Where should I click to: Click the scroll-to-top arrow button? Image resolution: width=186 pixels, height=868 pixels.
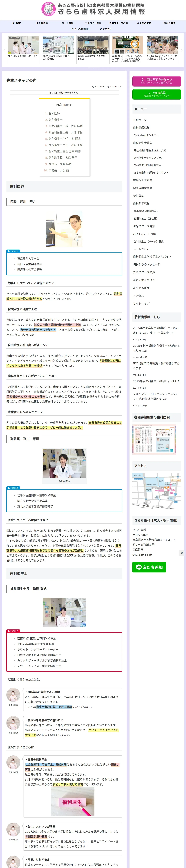(x=182, y=553)
